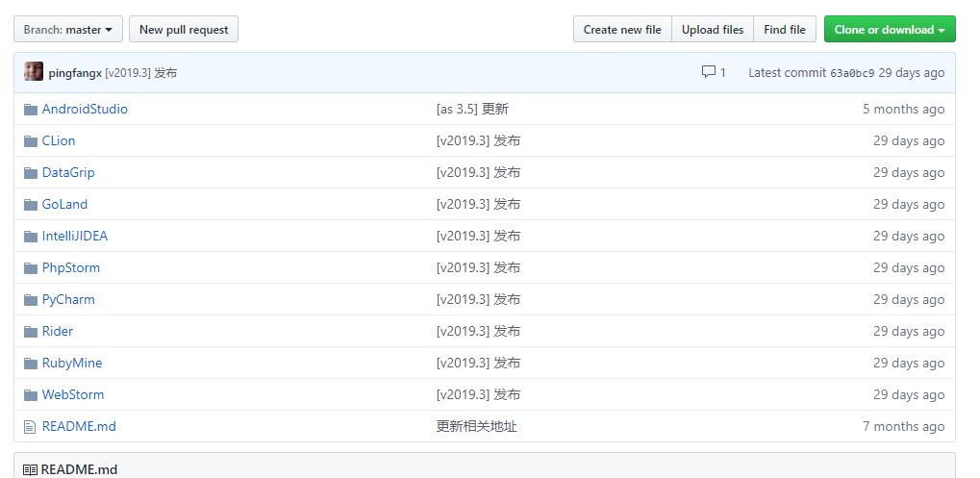Open the AndroidStudio folder link

click(x=85, y=110)
